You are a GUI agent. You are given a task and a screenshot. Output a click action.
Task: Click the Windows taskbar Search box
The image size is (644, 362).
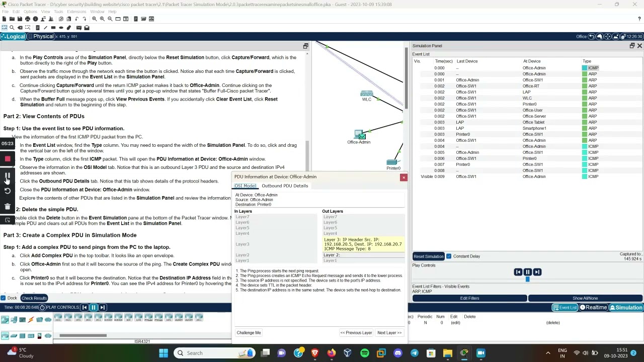point(214,353)
